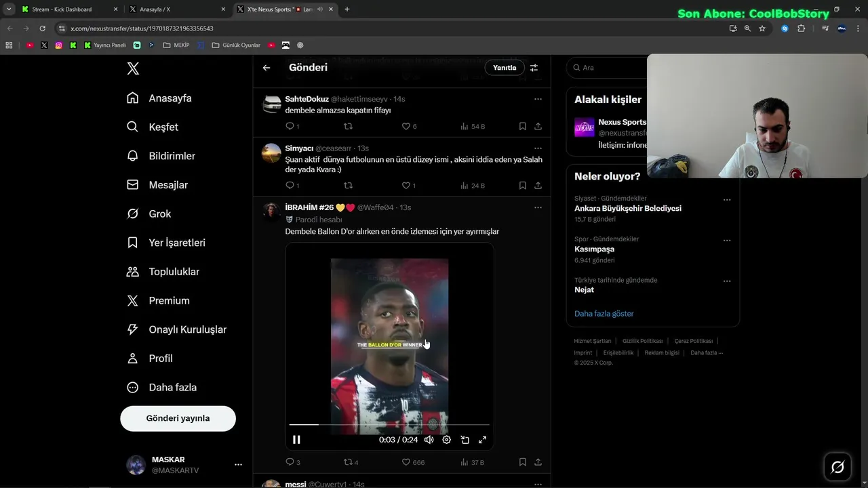Click the Gönderi yayınla button
This screenshot has width=868, height=488.
(x=178, y=418)
